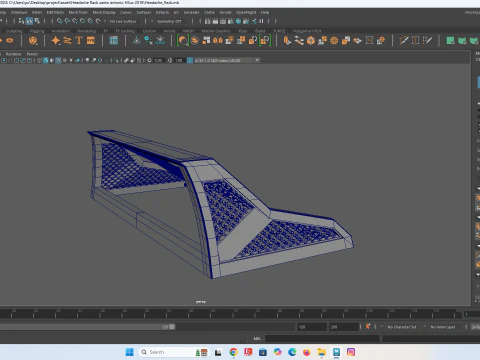This screenshot has height=360, width=480.
Task: Click the Mirror shelf icon
Action: click(218, 41)
